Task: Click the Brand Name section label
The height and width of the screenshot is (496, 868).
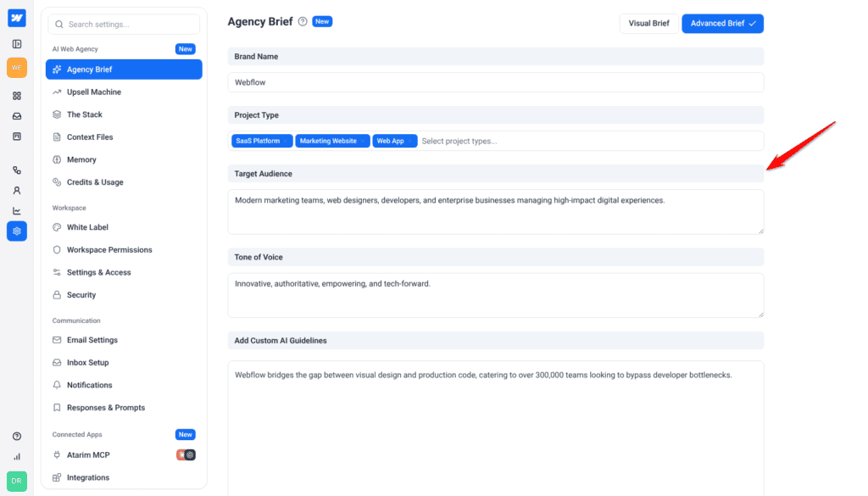Action: (256, 57)
